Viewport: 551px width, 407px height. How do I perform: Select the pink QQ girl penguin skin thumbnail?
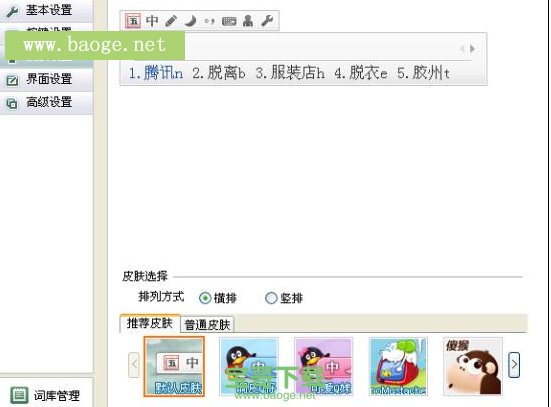324,367
